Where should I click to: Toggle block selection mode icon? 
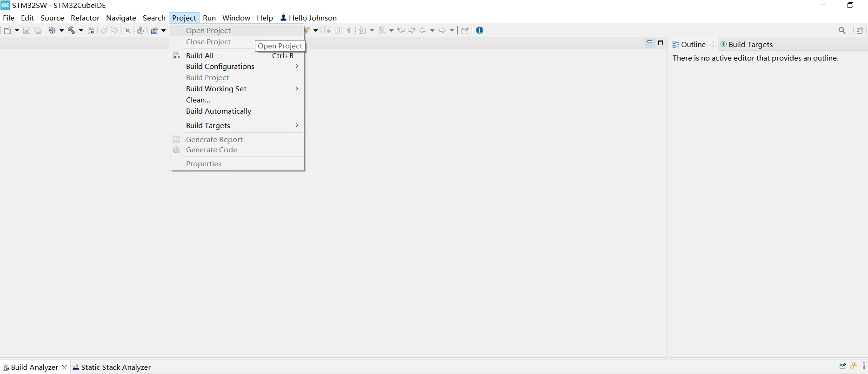[339, 31]
